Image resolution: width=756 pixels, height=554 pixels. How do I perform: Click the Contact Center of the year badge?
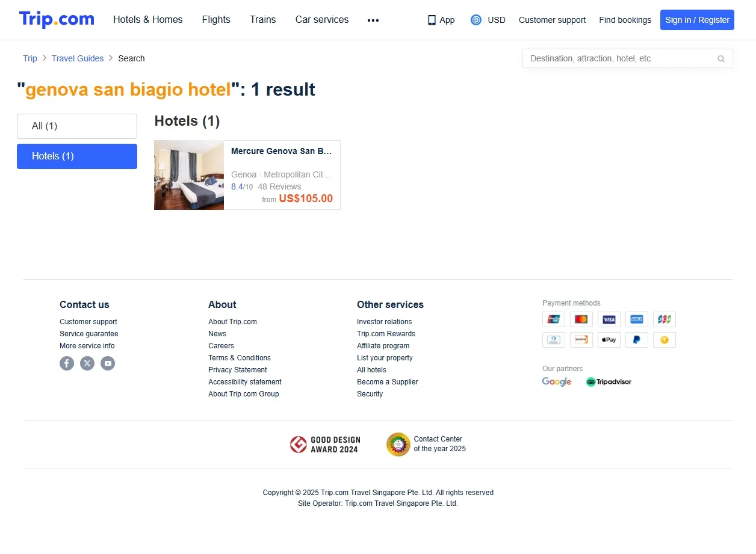[426, 445]
